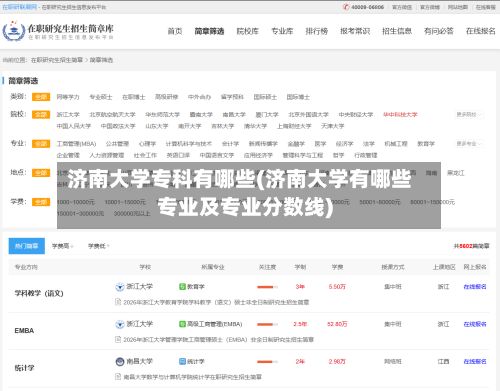The height and width of the screenshot is (391, 500).
Task: Open the 简章筛选 navigation item
Action: (x=209, y=31)
